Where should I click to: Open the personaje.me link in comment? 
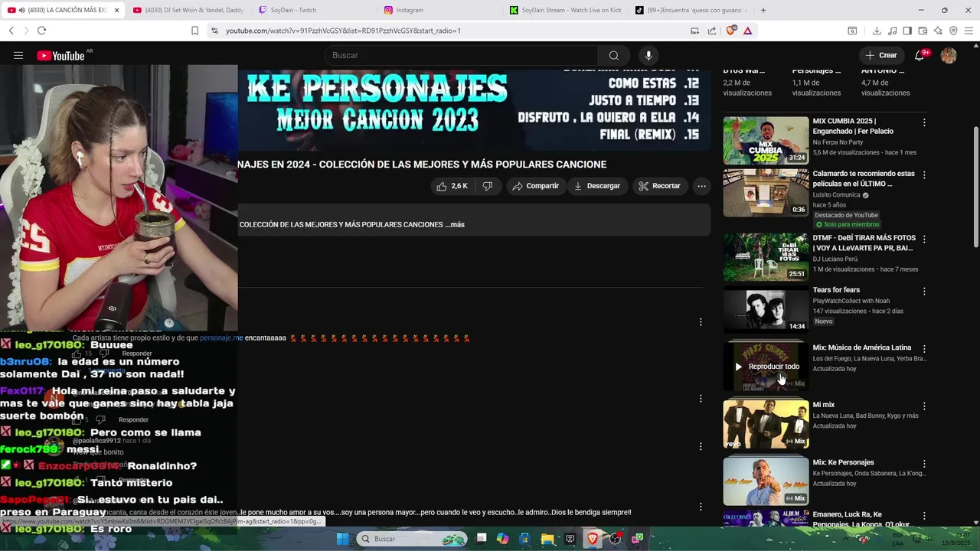pyautogui.click(x=221, y=337)
